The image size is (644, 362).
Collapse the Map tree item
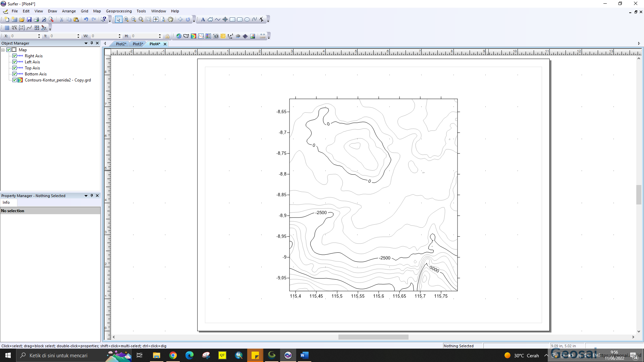click(x=3, y=50)
